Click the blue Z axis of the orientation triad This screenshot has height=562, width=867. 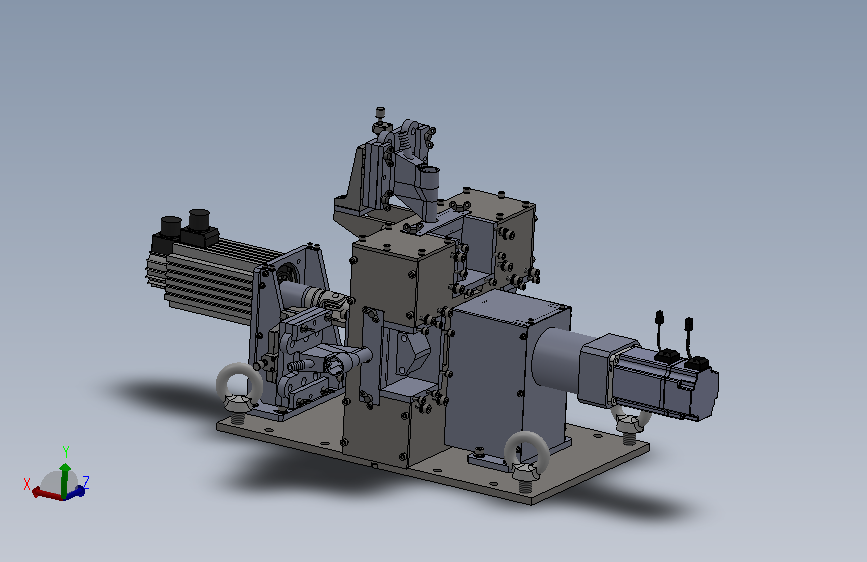(76, 491)
